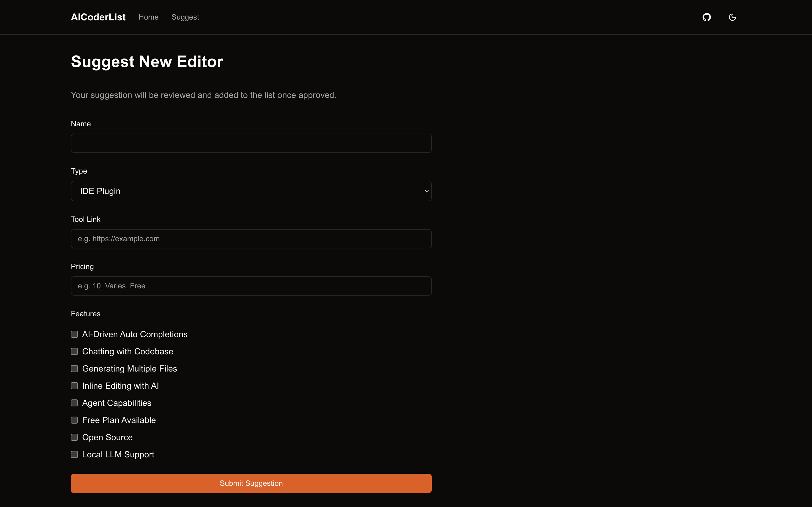Focus the Tool Link URL field
Viewport: 812px width, 507px height.
point(251,239)
